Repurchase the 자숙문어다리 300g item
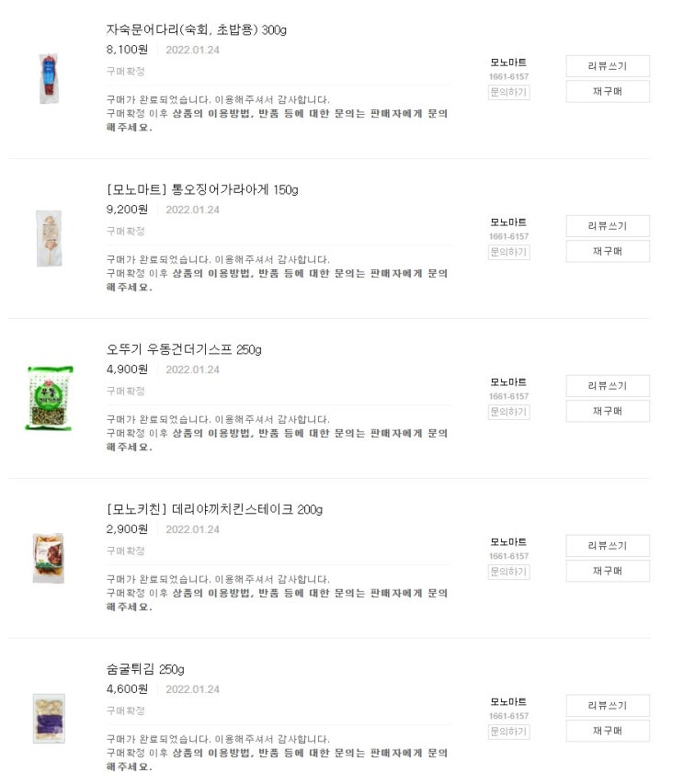This screenshot has height=784, width=683. click(607, 91)
